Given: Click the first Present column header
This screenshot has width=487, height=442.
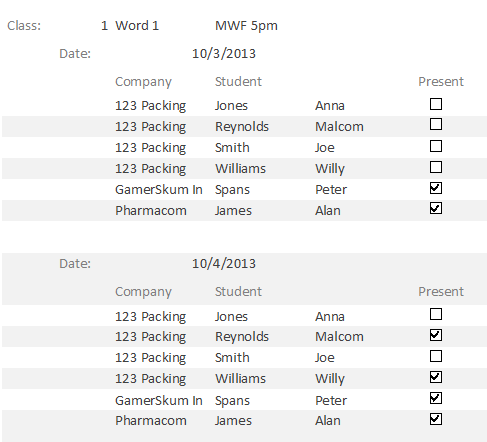Looking at the screenshot, I should coord(441,82).
